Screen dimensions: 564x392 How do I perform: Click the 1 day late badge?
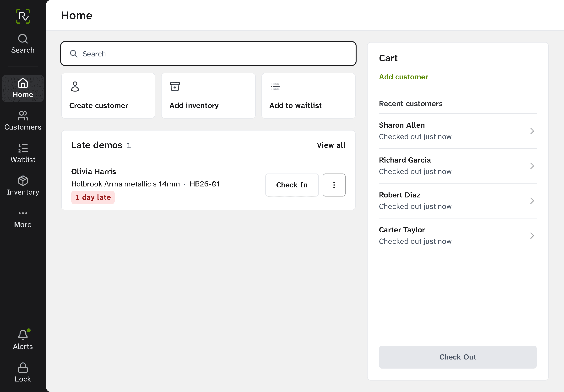(93, 197)
